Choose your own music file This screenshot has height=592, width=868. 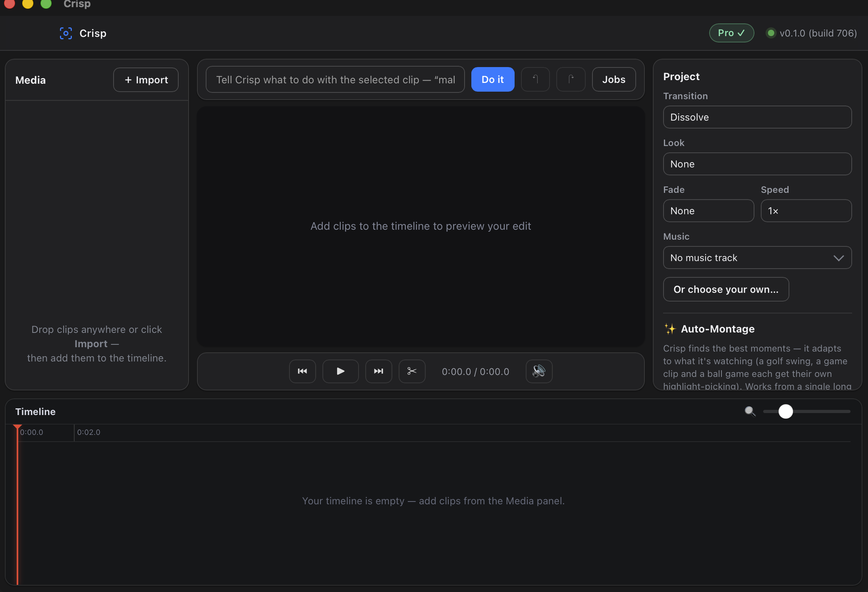(x=726, y=289)
